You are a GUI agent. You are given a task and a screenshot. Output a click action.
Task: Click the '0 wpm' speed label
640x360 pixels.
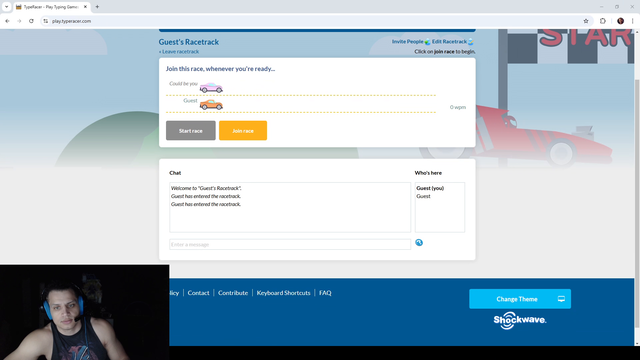(x=458, y=107)
